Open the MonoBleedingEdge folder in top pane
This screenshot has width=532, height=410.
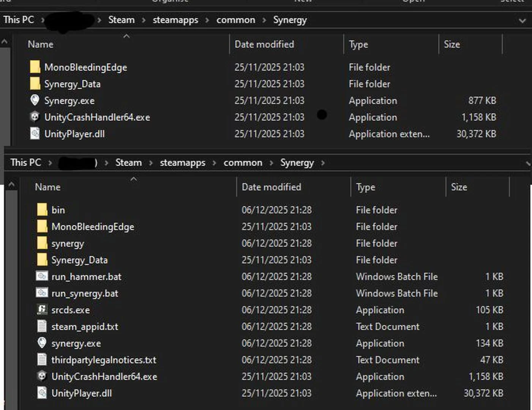[86, 67]
